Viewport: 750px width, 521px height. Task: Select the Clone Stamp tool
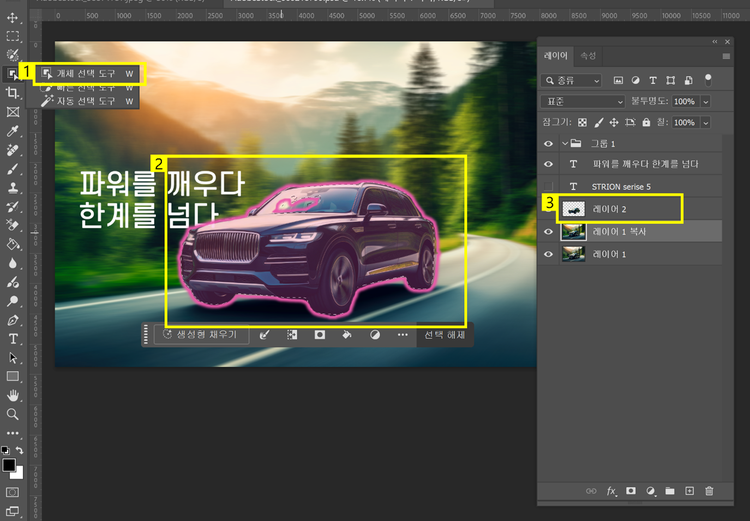point(12,188)
